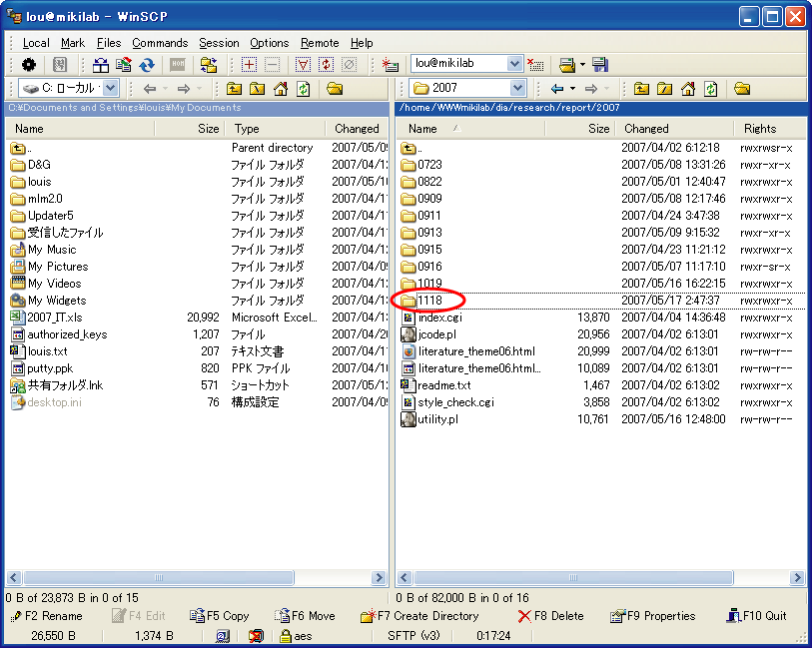The width and height of the screenshot is (812, 648).
Task: Click the New Session toolbar icon
Action: tap(390, 65)
